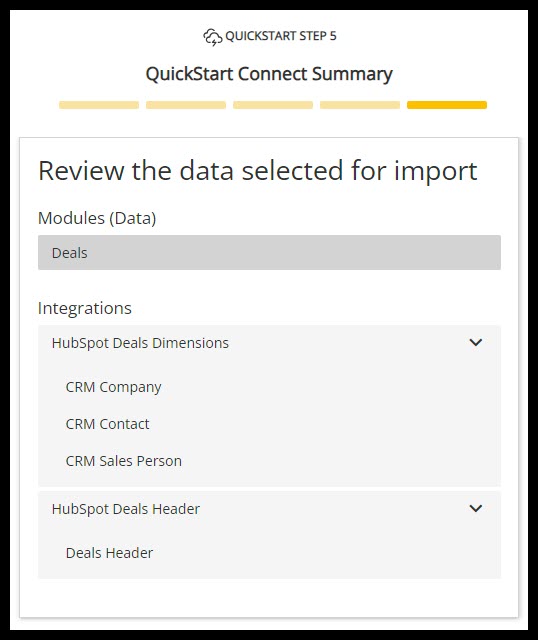
Task: Click the fourth progress step bar
Action: tap(360, 105)
